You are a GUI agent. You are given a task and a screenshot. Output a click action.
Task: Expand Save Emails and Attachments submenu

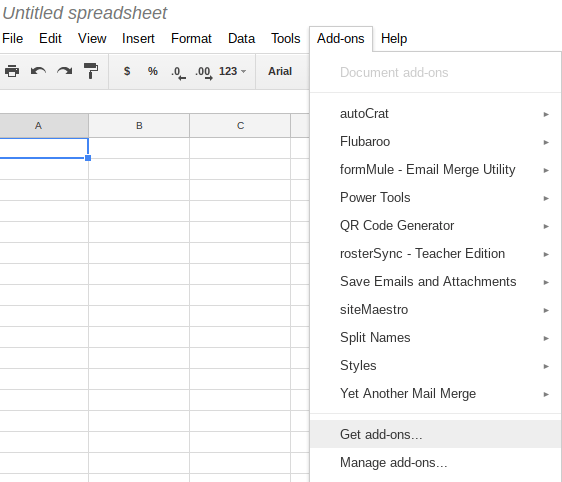pos(435,282)
